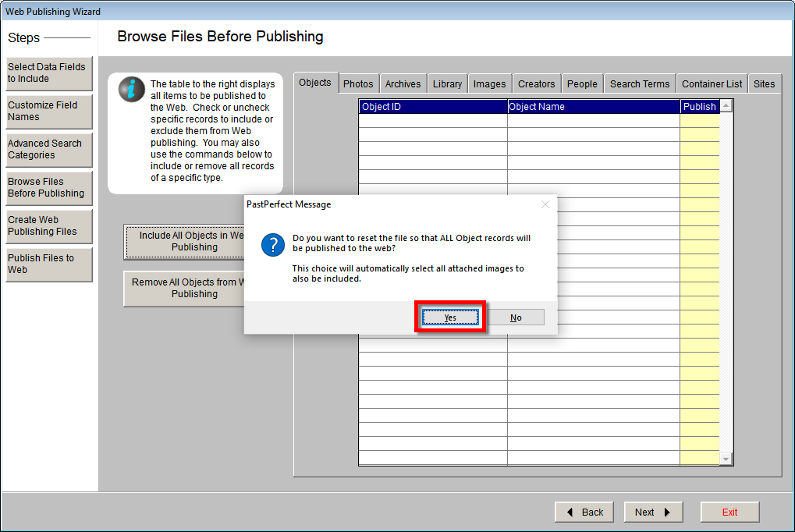Switch to the Library tab
This screenshot has width=795, height=532.
447,84
